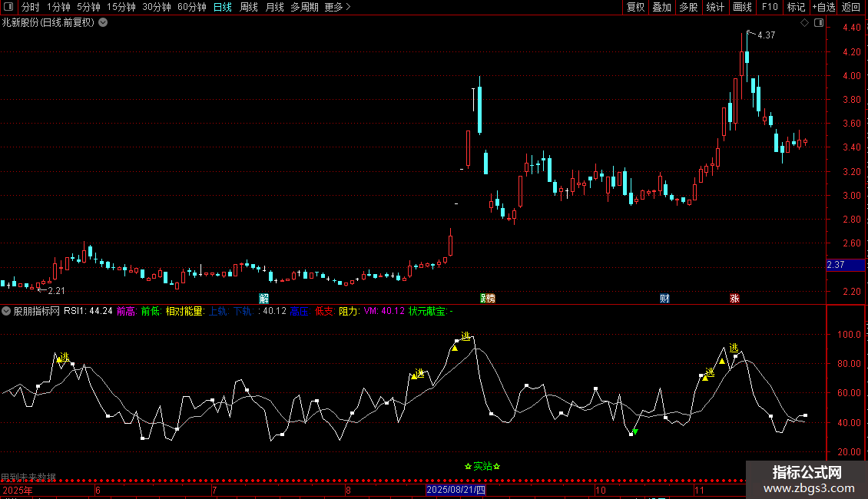Click the 标记 mark button

pos(796,7)
